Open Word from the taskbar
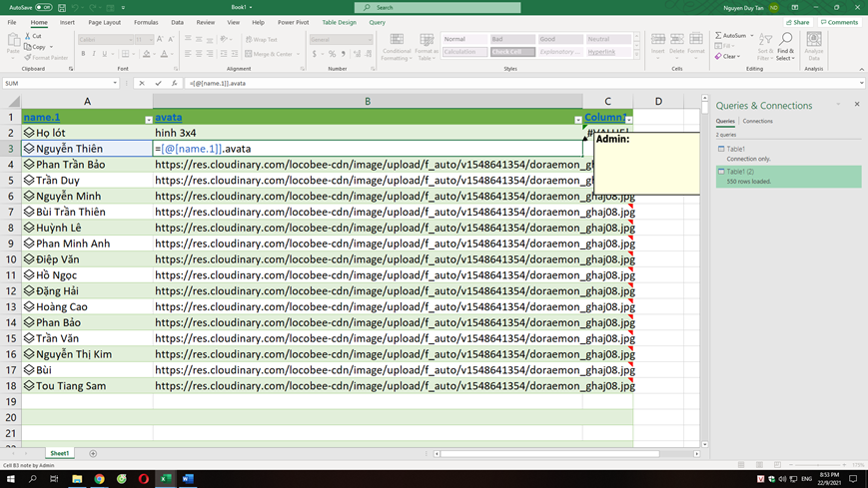The image size is (868, 488). tap(188, 479)
